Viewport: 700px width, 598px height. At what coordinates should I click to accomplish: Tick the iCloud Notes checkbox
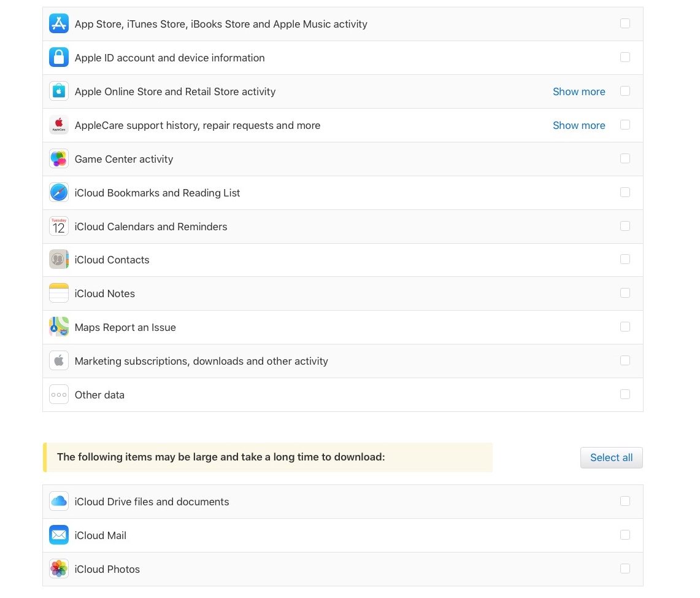(625, 293)
